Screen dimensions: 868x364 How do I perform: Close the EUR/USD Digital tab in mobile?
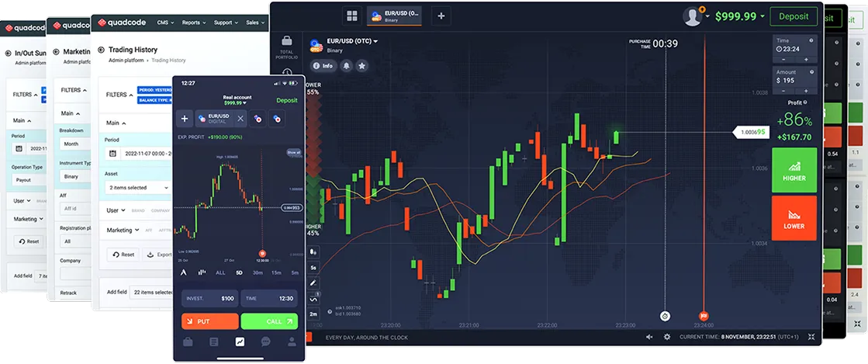(240, 119)
